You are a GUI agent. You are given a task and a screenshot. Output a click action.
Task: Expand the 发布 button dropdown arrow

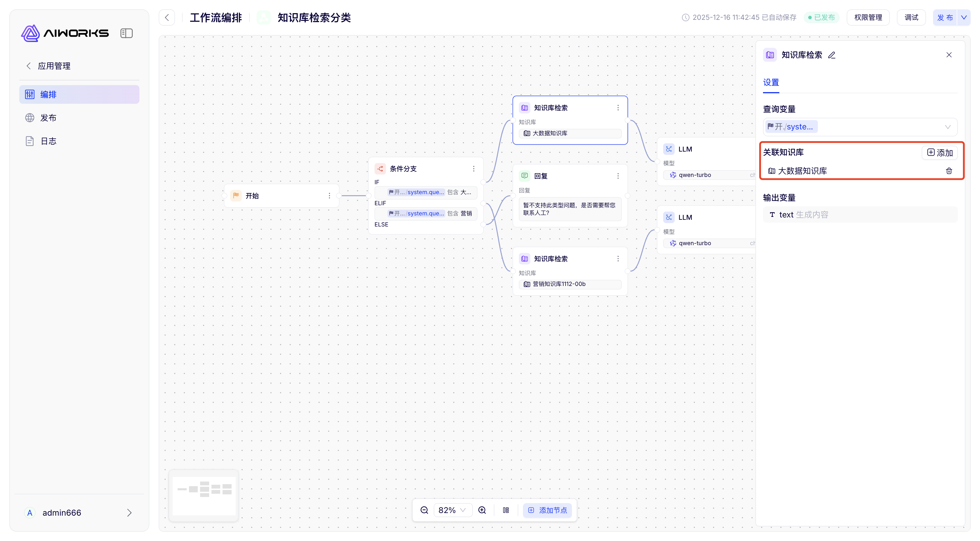coord(964,17)
